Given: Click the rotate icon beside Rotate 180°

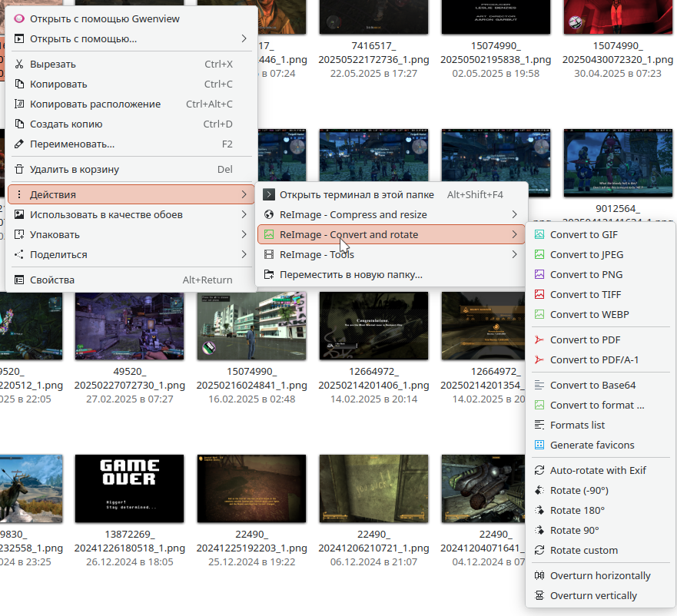Looking at the screenshot, I should tap(539, 510).
